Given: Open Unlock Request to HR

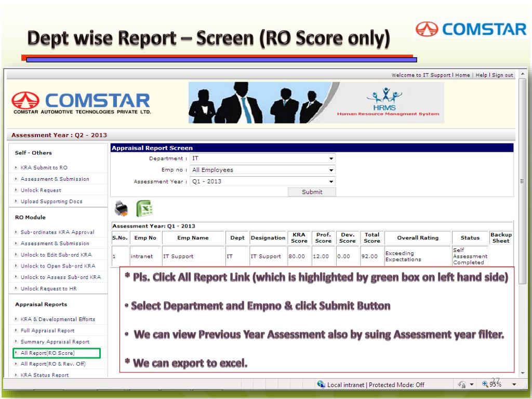Looking at the screenshot, I should pyautogui.click(x=48, y=288).
